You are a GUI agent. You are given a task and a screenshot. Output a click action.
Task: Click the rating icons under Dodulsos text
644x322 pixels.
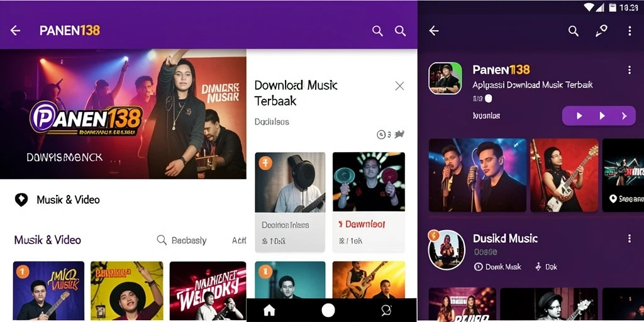391,135
